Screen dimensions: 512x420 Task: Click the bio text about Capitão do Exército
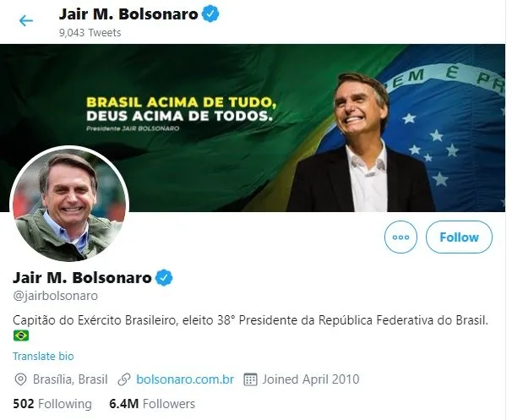pos(253,319)
